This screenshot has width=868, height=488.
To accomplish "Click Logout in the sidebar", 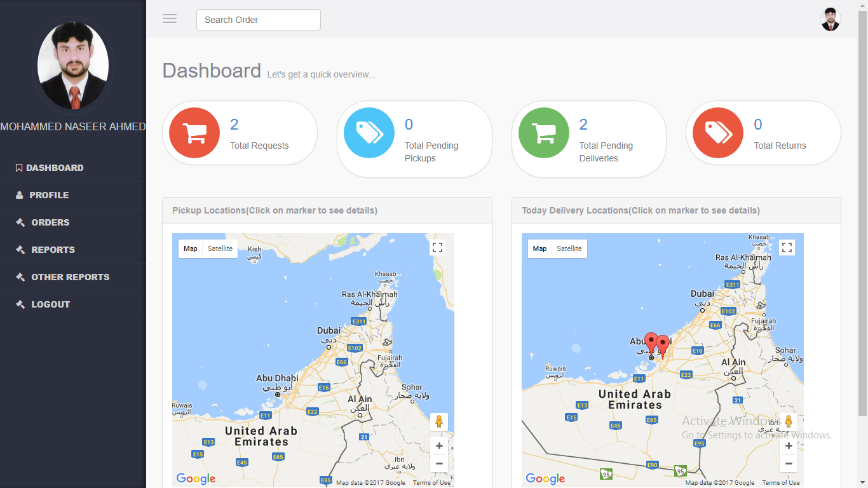I will (x=50, y=304).
